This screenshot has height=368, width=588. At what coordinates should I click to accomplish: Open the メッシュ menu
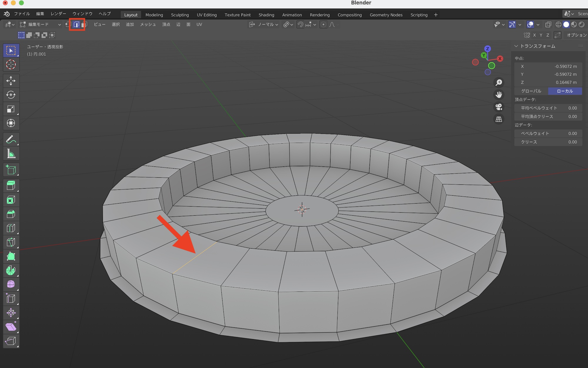coord(148,24)
